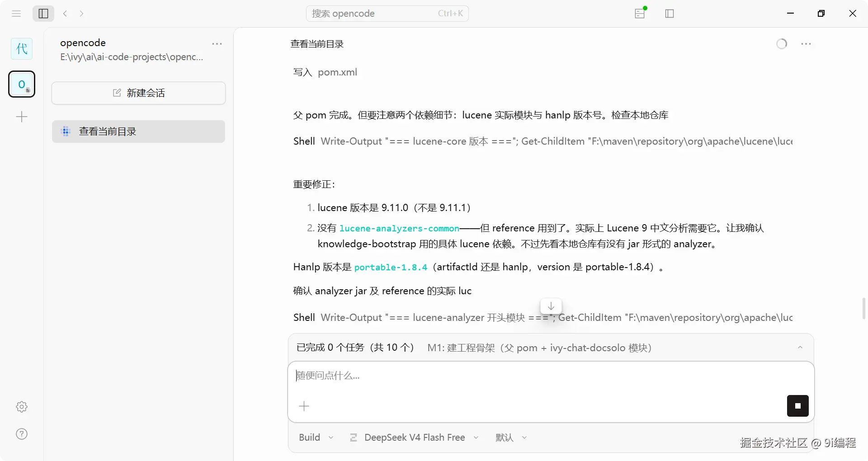The image size is (868, 461).
Task: Click the 搜索 opencode search box
Action: tap(387, 14)
